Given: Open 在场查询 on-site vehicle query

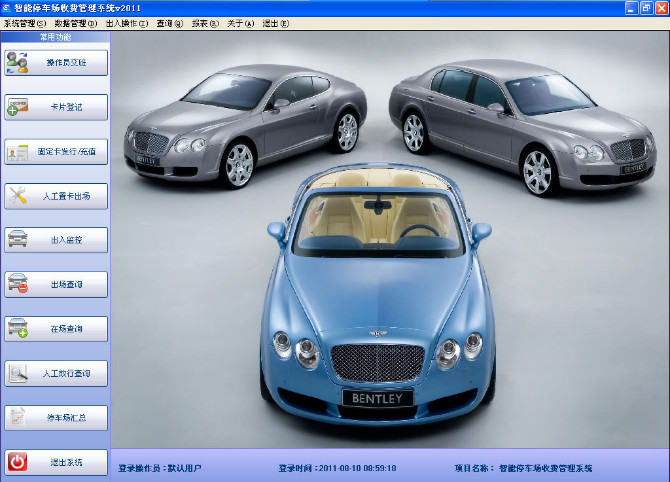Looking at the screenshot, I should 56,329.
